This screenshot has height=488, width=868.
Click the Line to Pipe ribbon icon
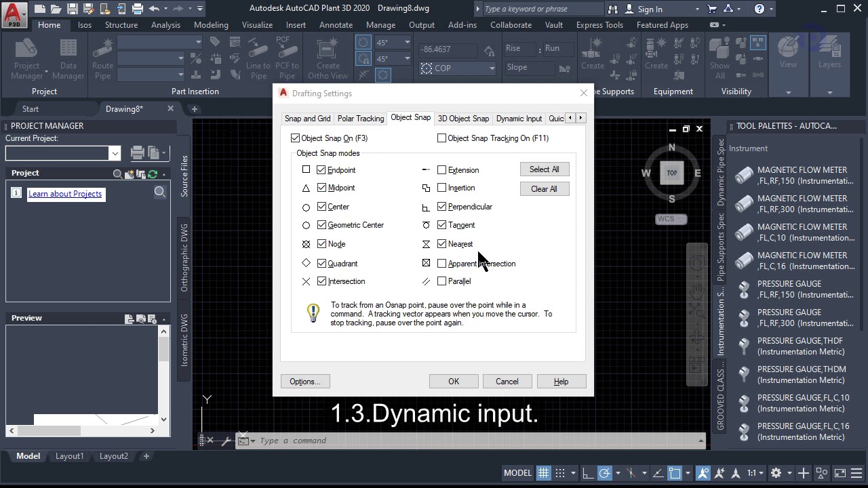pyautogui.click(x=258, y=59)
